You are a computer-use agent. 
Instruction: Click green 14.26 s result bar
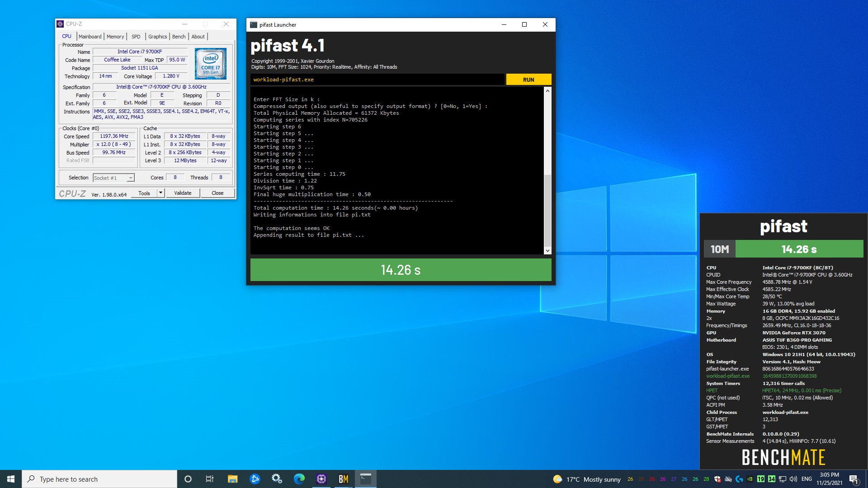[x=401, y=270]
